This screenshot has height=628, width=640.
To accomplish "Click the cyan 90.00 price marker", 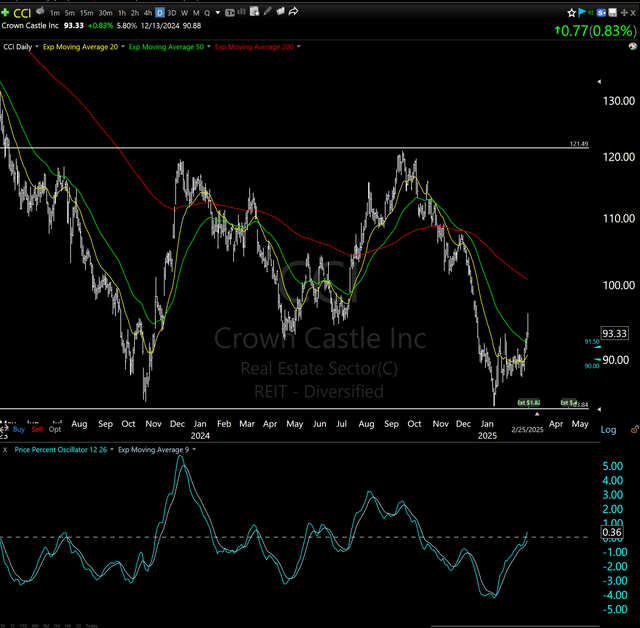I will tap(592, 366).
